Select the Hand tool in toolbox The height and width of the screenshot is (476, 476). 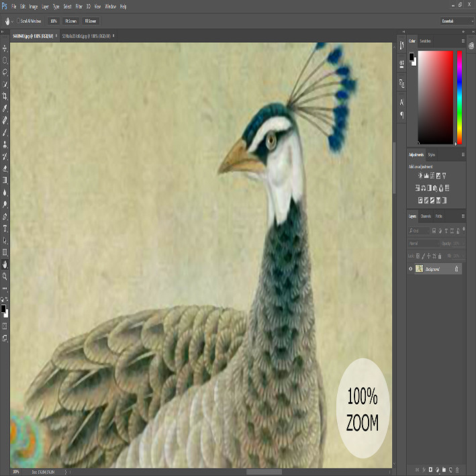coord(5,265)
